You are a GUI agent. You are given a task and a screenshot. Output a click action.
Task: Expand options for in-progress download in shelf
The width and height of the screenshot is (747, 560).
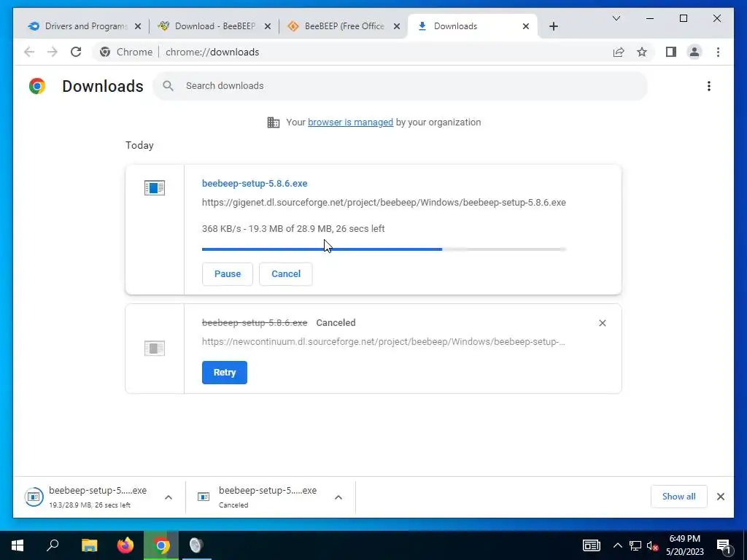pyautogui.click(x=169, y=497)
